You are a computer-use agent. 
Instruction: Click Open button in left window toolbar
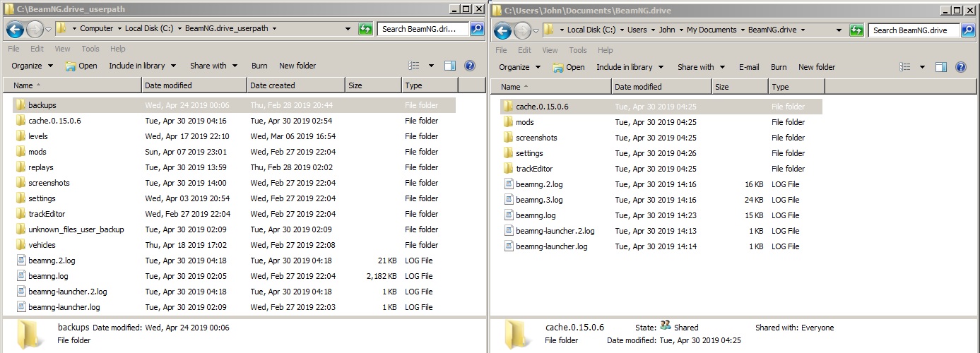coord(81,66)
